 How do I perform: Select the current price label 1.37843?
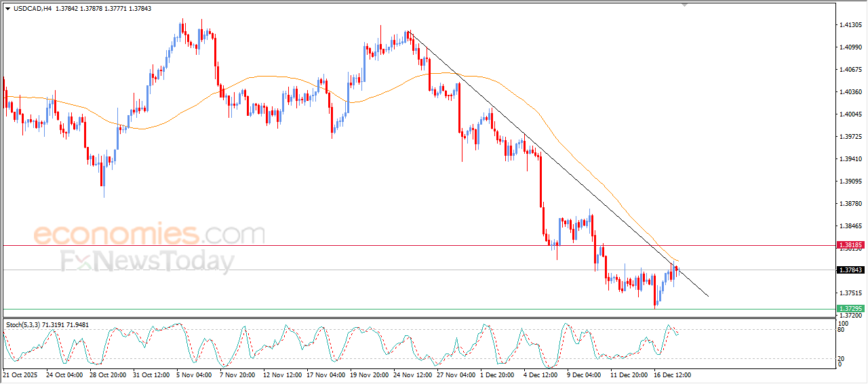click(x=850, y=270)
